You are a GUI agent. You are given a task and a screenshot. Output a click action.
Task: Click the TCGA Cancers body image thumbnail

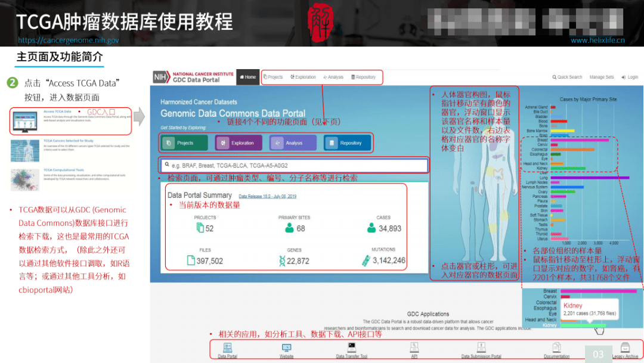[x=25, y=150]
